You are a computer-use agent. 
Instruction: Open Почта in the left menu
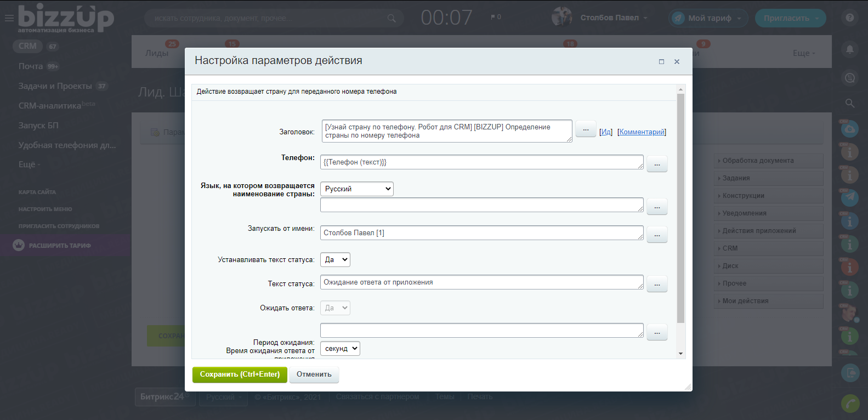point(31,66)
